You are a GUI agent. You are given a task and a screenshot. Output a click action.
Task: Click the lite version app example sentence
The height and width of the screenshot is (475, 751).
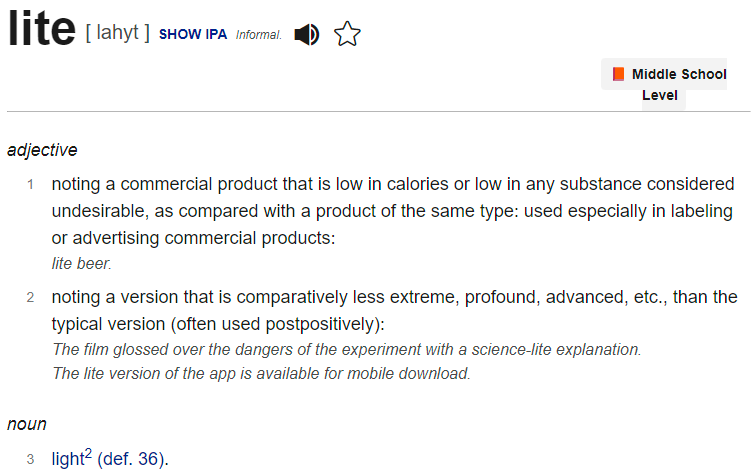pyautogui.click(x=262, y=373)
